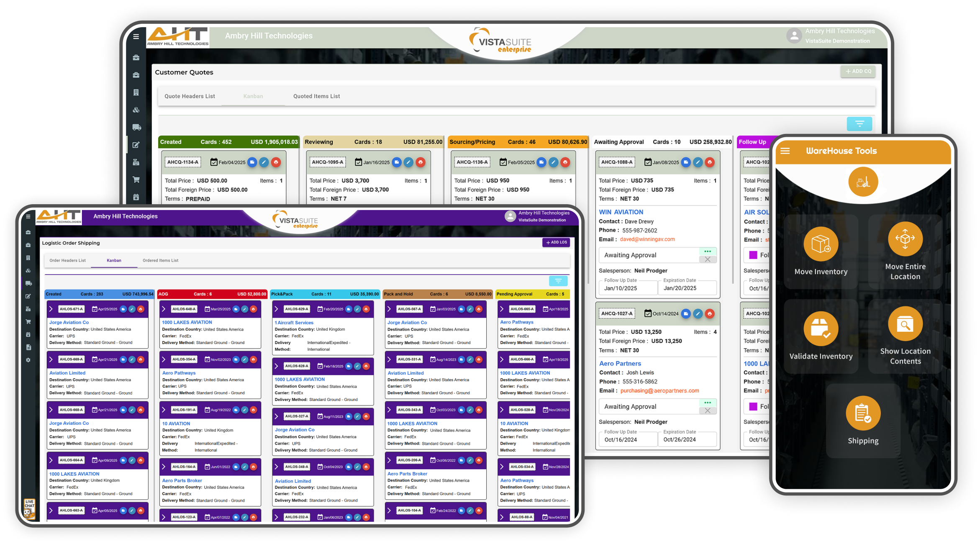The height and width of the screenshot is (544, 980).
Task: Open the ellipsis menu beside Awaiting Approval
Action: point(708,251)
